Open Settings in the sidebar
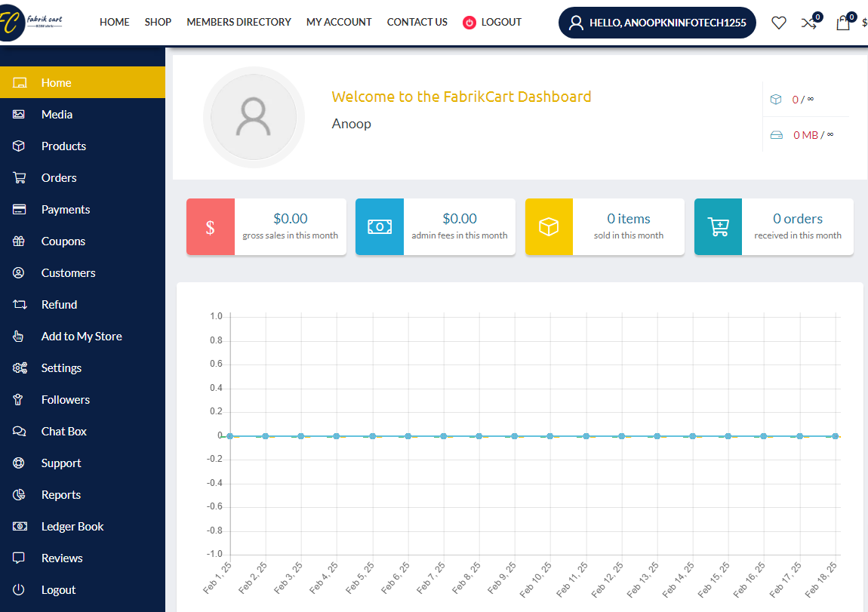The image size is (868, 612). (x=61, y=368)
